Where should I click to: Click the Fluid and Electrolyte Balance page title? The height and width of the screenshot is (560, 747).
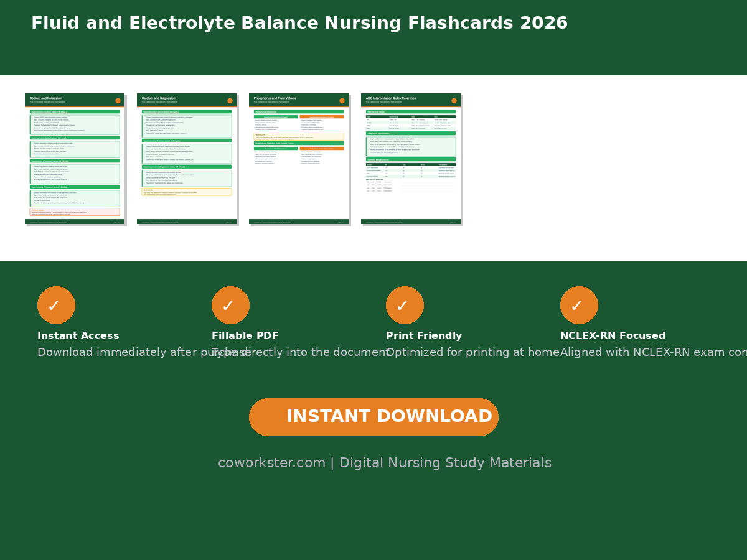[x=299, y=24]
